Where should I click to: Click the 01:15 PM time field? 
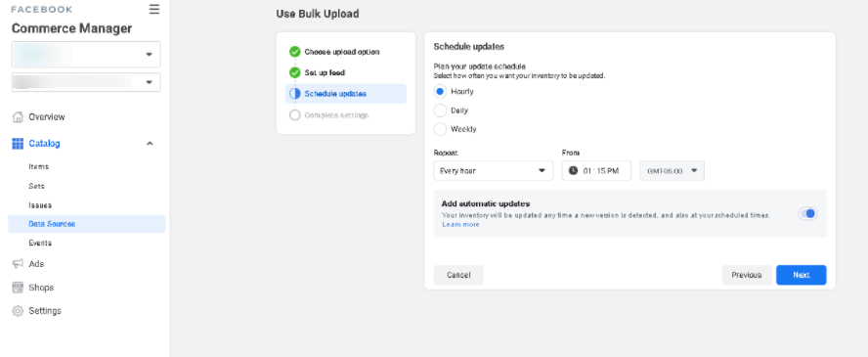596,171
